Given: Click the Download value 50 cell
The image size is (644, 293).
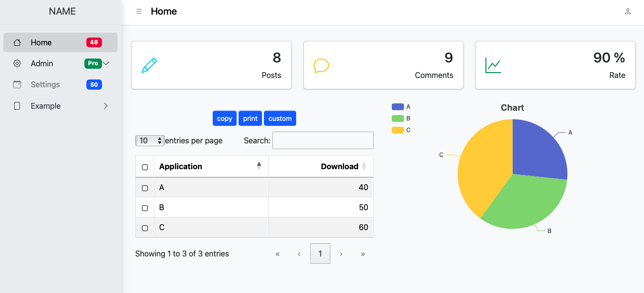Looking at the screenshot, I should click(x=321, y=208).
